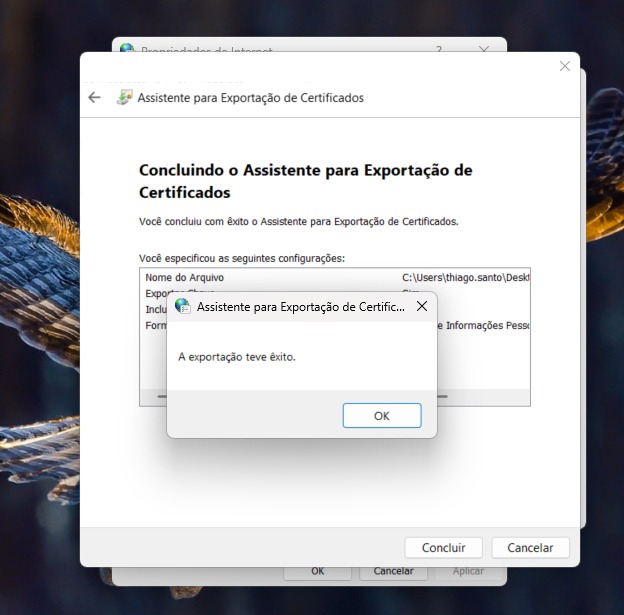Image resolution: width=624 pixels, height=615 pixels.
Task: Close the Propriedades da Internet window
Action: pos(484,48)
